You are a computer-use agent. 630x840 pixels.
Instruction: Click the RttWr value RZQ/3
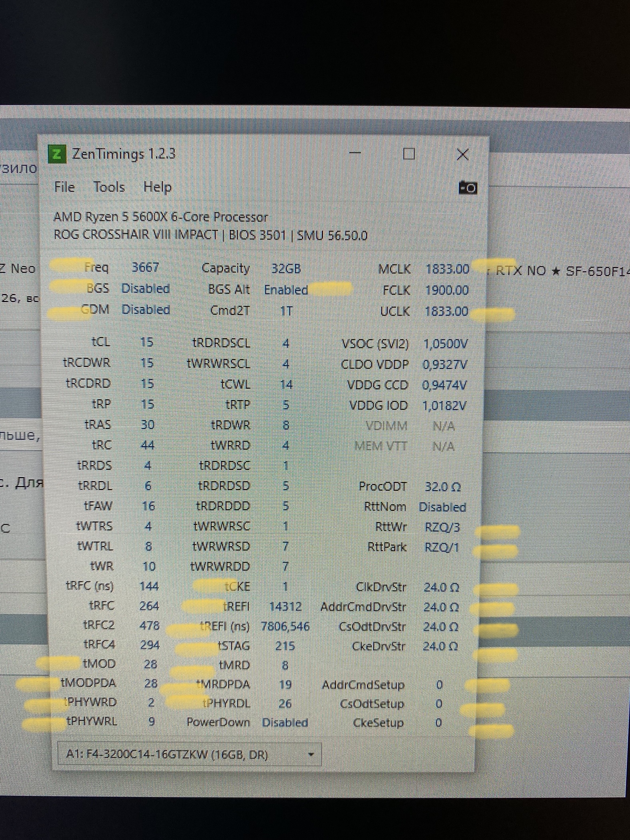coord(443,527)
